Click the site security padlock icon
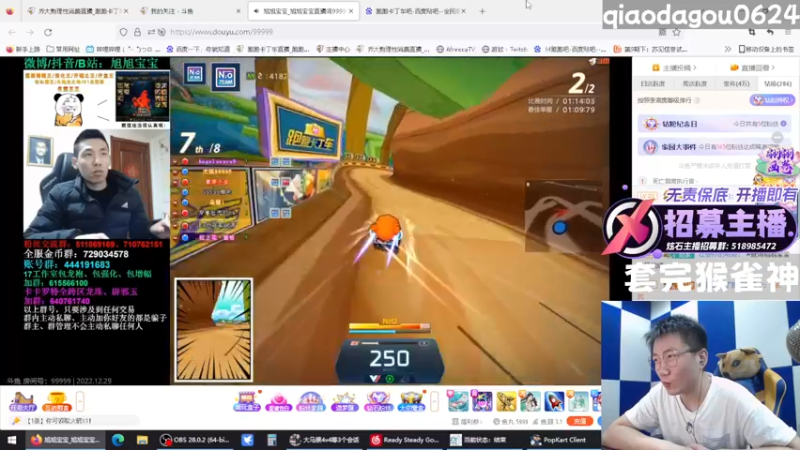800x450 pixels. coord(137,32)
